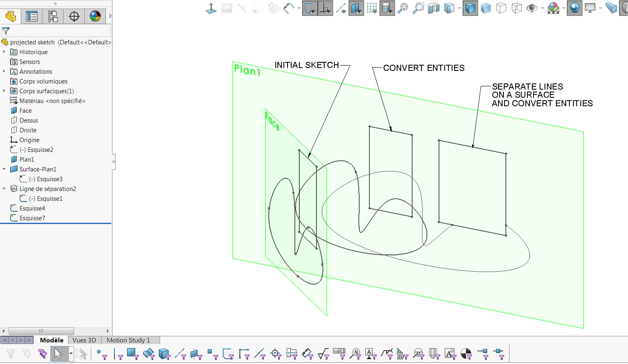Switch to the Vues 3D tab
This screenshot has height=364, width=628.
click(x=84, y=340)
